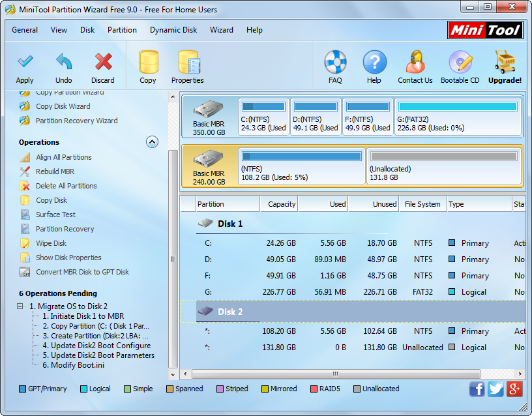Sort by the Unused column header
Screen dimensions: 532x416
click(x=373, y=204)
